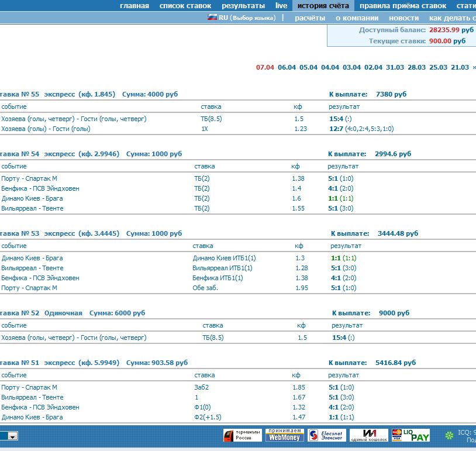476x451 pixels.
Task: Open the результаты menu item
Action: (x=243, y=6)
